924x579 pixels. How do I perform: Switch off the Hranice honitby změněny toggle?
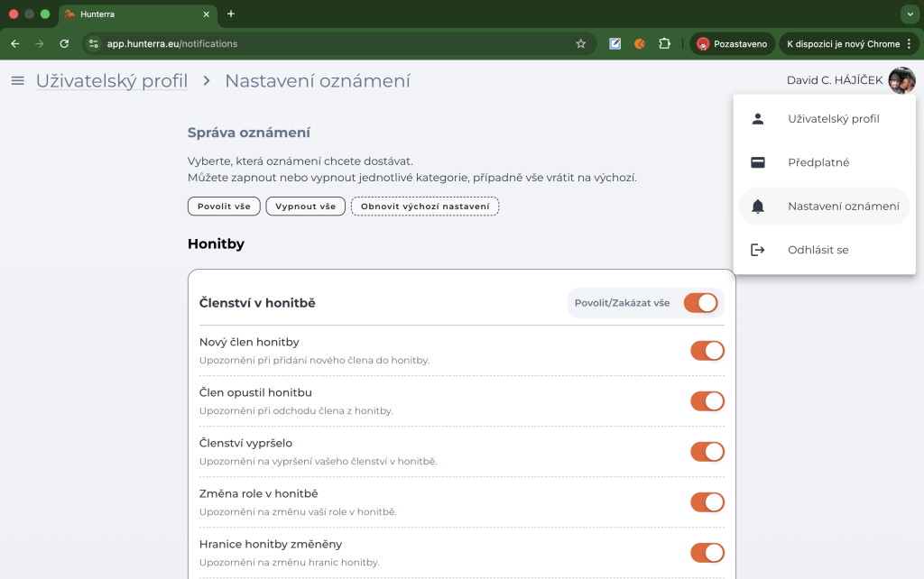pos(707,553)
